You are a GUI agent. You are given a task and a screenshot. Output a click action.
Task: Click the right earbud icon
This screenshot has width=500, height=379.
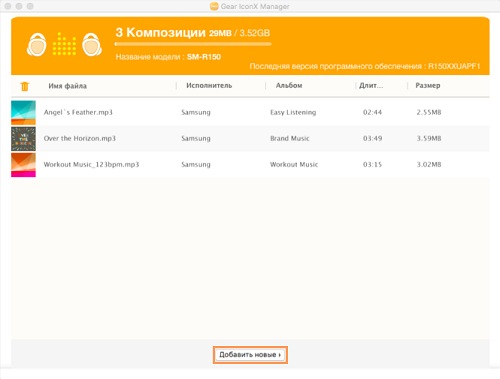pyautogui.click(x=92, y=44)
